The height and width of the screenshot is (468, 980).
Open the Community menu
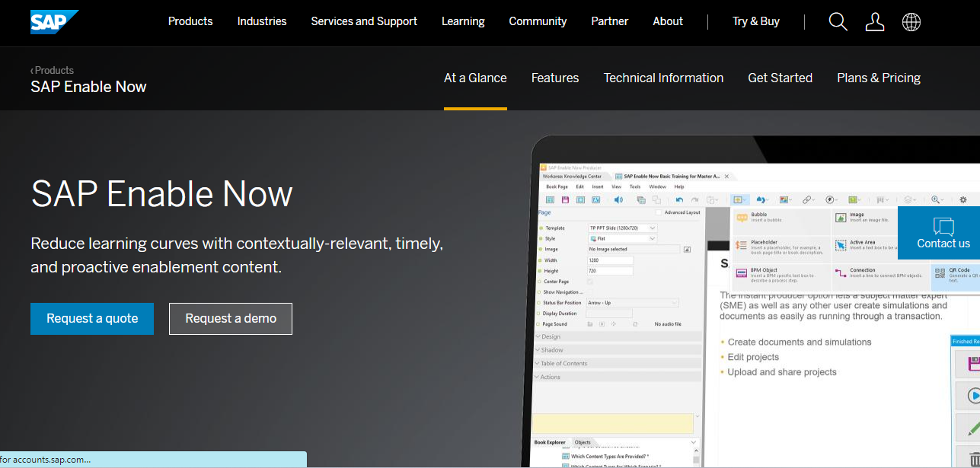[538, 21]
